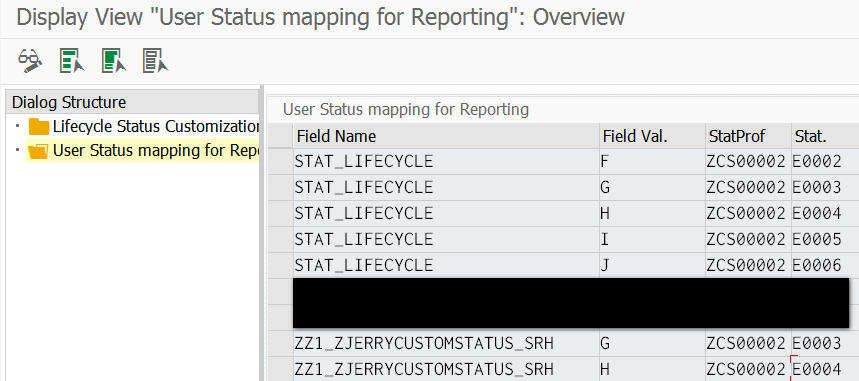859x381 pixels.
Task: Select row marker for STAT_LIFECYCLE value H
Action: pyautogui.click(x=280, y=213)
